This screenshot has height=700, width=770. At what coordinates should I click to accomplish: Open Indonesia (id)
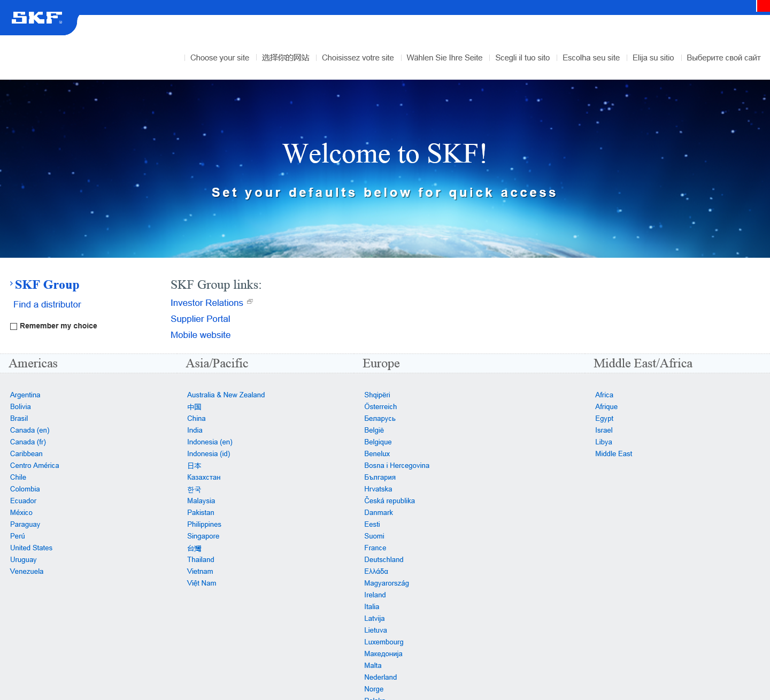tap(209, 453)
